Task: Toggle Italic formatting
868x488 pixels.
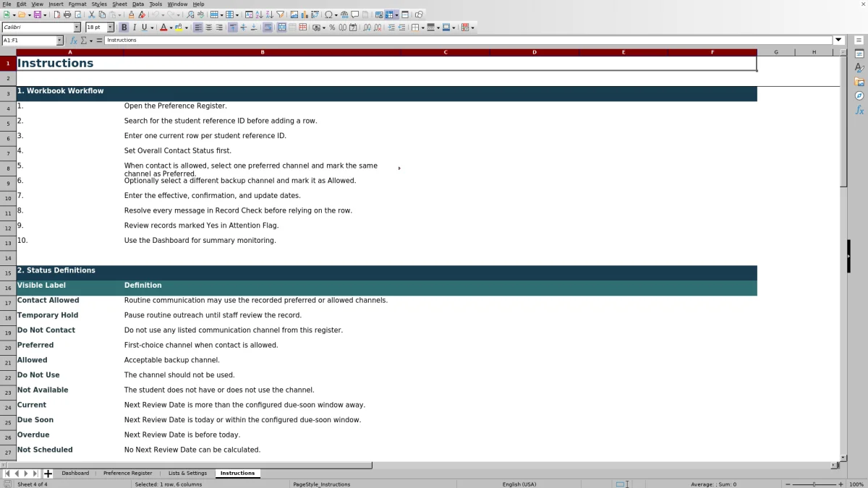Action: pos(134,27)
